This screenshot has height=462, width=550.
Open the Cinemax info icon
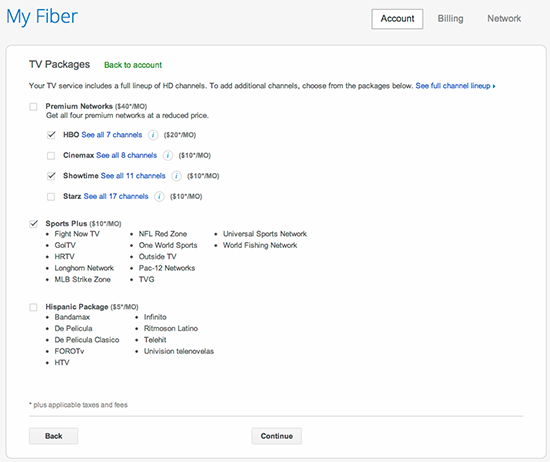click(x=168, y=155)
